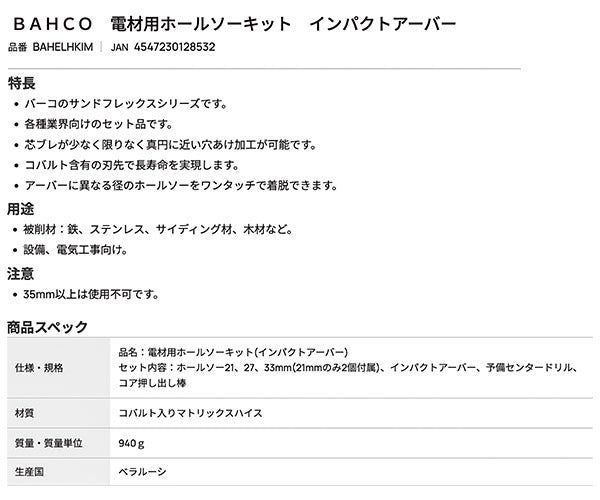Click the 940 g weight value
The image size is (600, 500).
point(131,442)
